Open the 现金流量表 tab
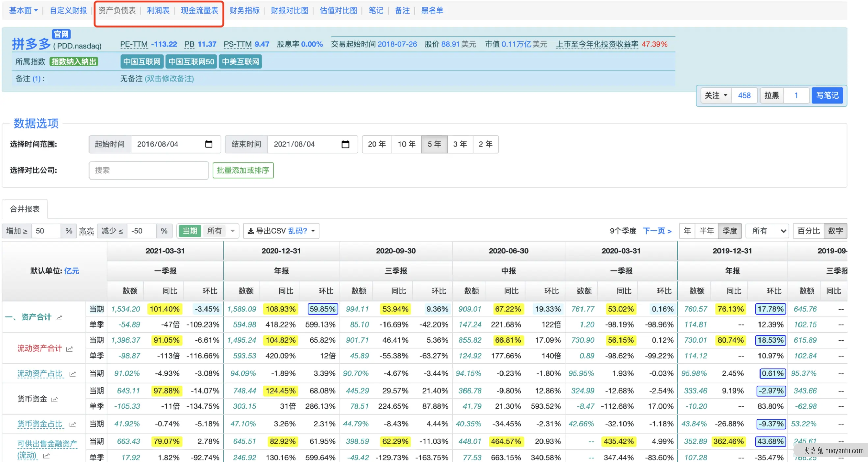The image size is (868, 462). pos(199,10)
